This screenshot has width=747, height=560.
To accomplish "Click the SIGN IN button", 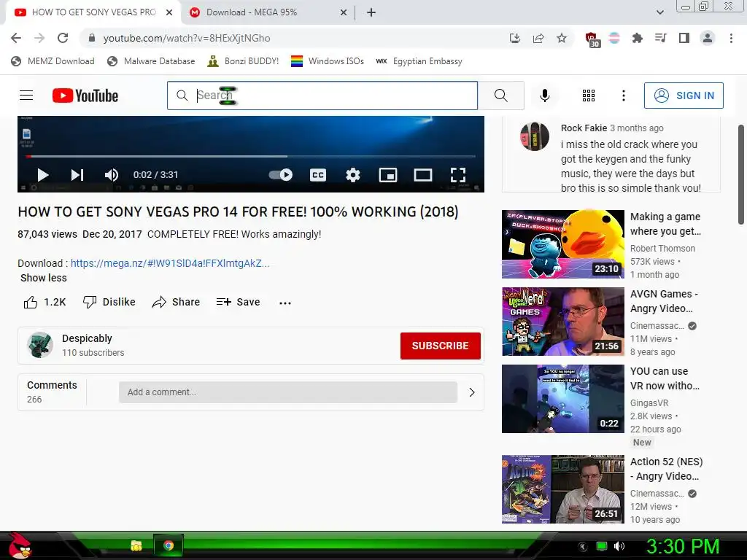I will [683, 96].
